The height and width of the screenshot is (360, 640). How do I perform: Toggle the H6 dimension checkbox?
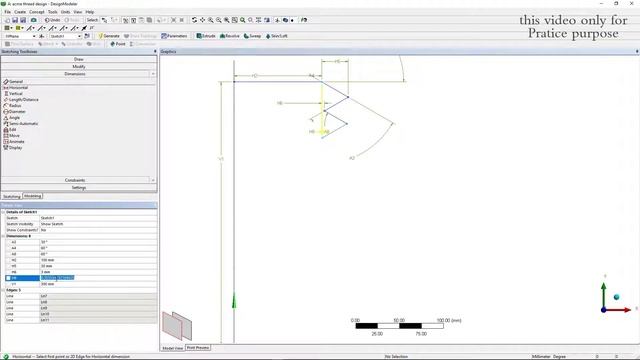(8, 272)
